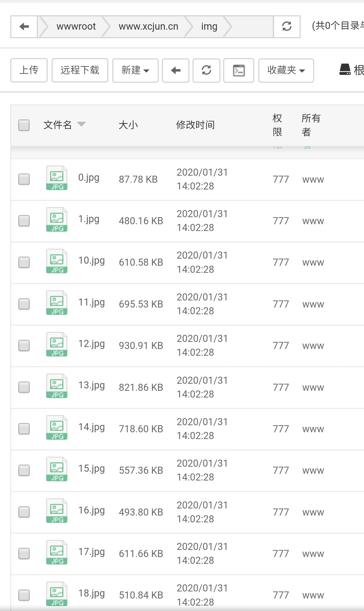Open the 新建 dropdown menu
Viewport: 364px width, 611px height.
coord(135,70)
